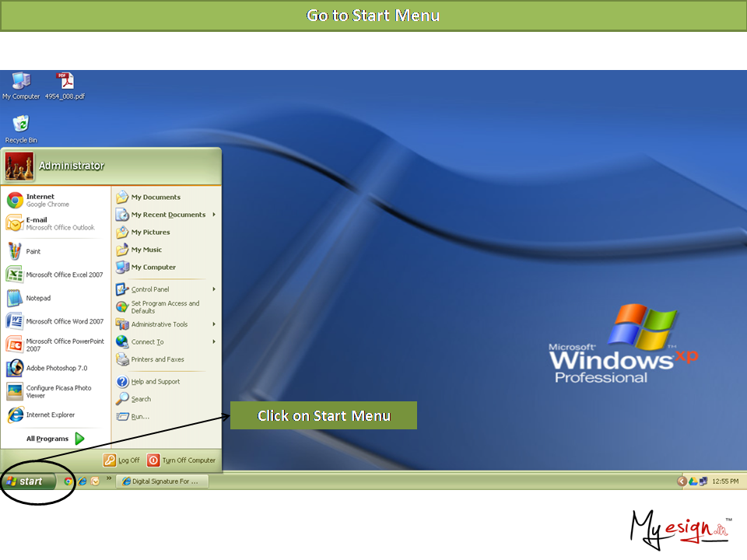Choose Run... from the Start menu
The image size is (747, 560).
click(x=139, y=417)
